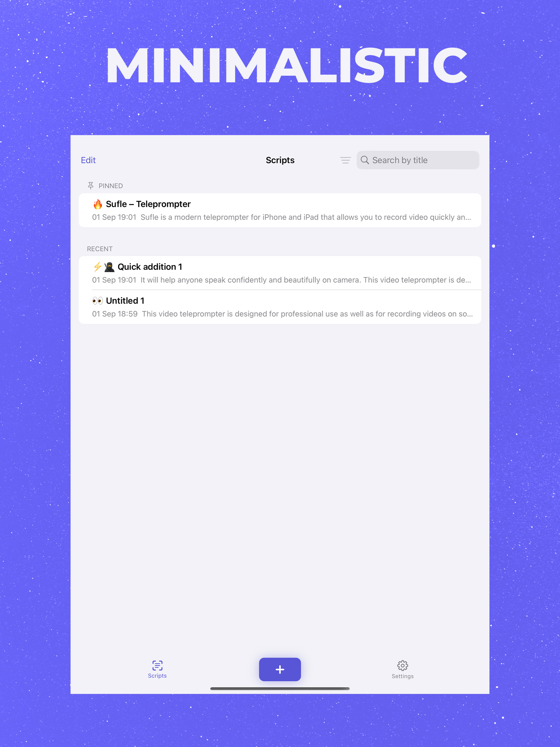Click the ninja emoji on Quick addition 1

tap(109, 267)
